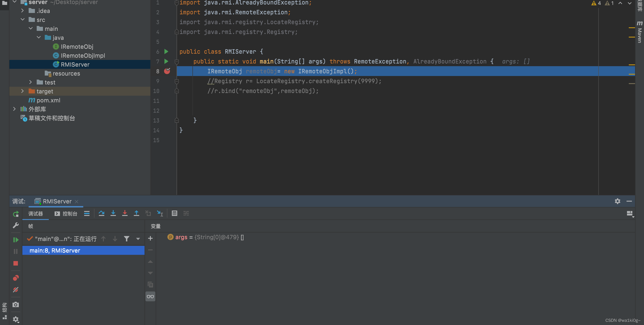
Task: Rerun the RMIServer debug session
Action: coord(16,214)
